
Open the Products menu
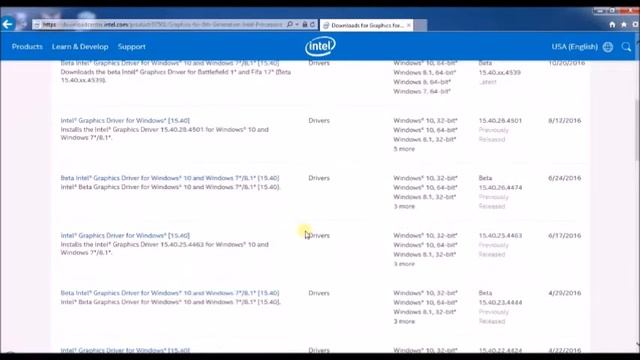(27, 47)
